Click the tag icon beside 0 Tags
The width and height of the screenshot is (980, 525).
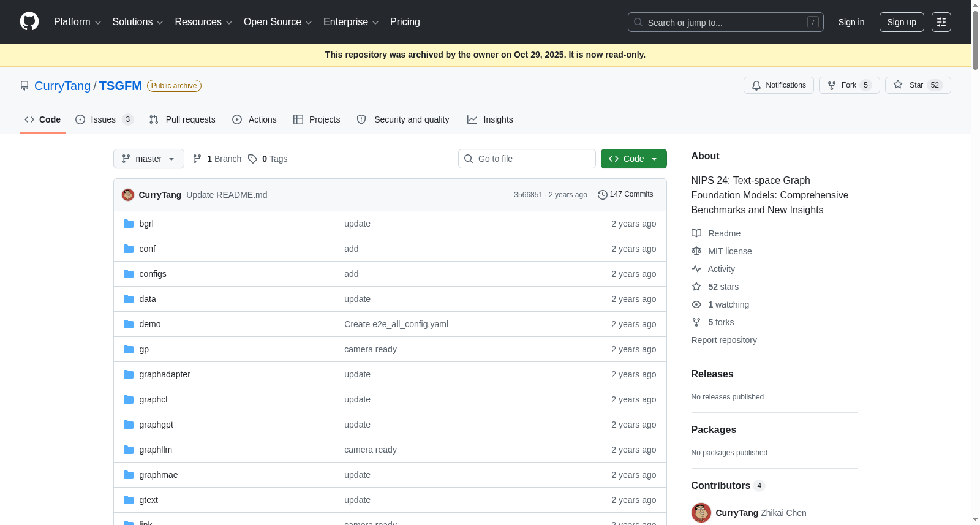point(252,159)
